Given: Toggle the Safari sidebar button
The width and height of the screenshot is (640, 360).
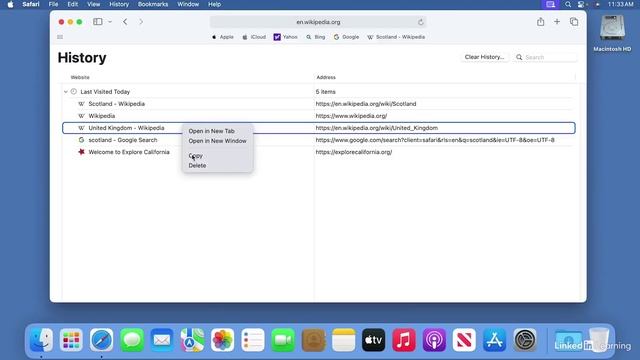Looking at the screenshot, I should coord(98,22).
